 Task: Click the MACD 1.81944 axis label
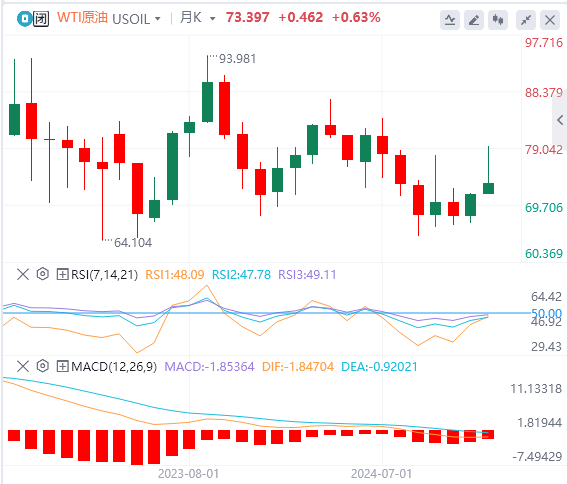pyautogui.click(x=540, y=423)
